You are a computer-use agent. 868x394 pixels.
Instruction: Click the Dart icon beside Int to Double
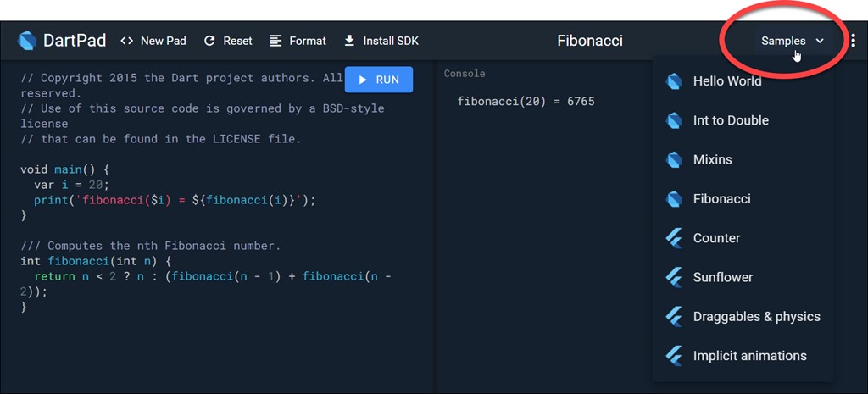[x=674, y=120]
